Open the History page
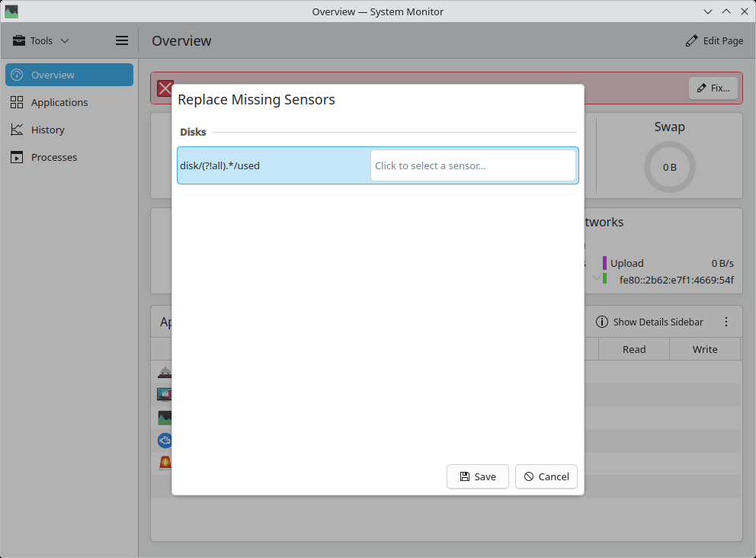Viewport: 756px width, 558px height. 47,130
